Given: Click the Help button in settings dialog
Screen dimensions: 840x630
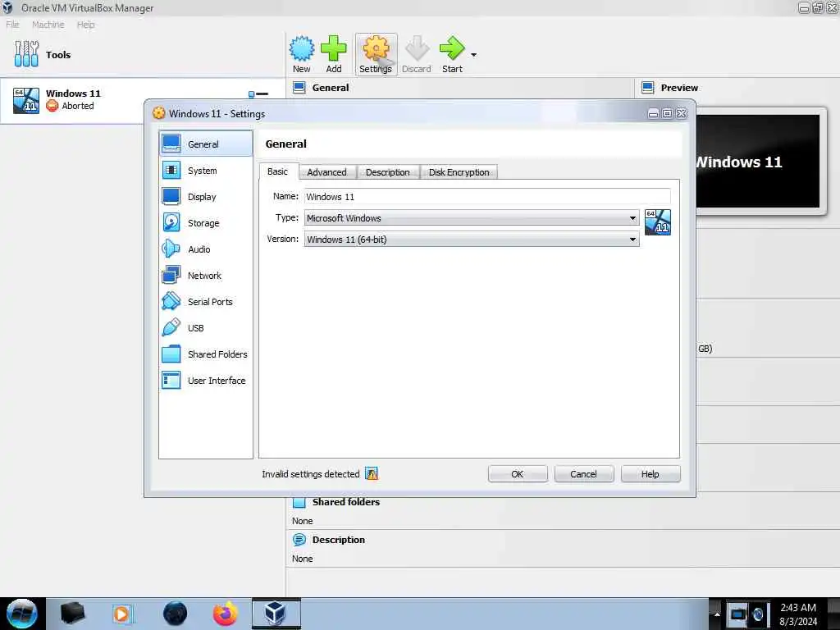Looking at the screenshot, I should (651, 474).
